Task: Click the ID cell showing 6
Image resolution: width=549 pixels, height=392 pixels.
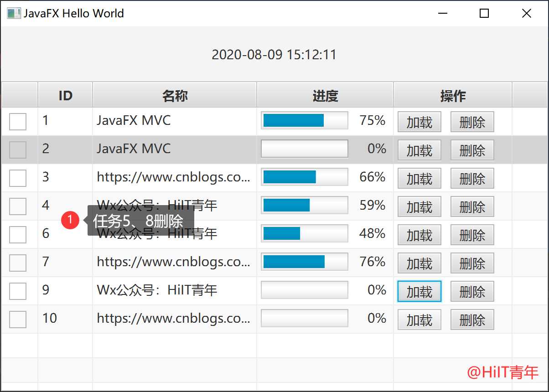Action: (65, 234)
